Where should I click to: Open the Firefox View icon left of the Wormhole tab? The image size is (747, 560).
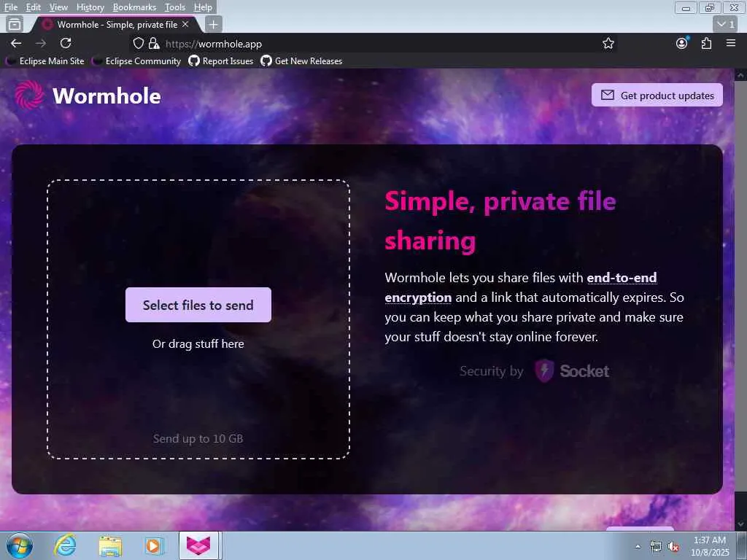point(15,24)
